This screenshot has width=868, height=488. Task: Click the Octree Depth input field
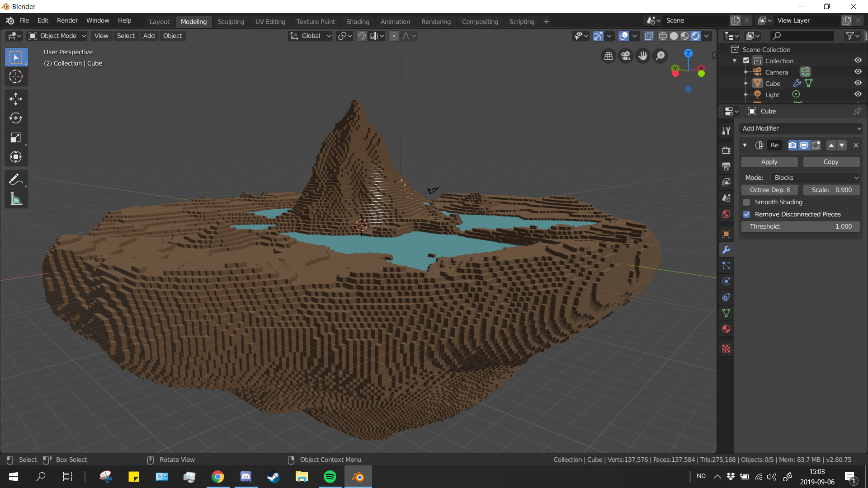click(x=769, y=189)
